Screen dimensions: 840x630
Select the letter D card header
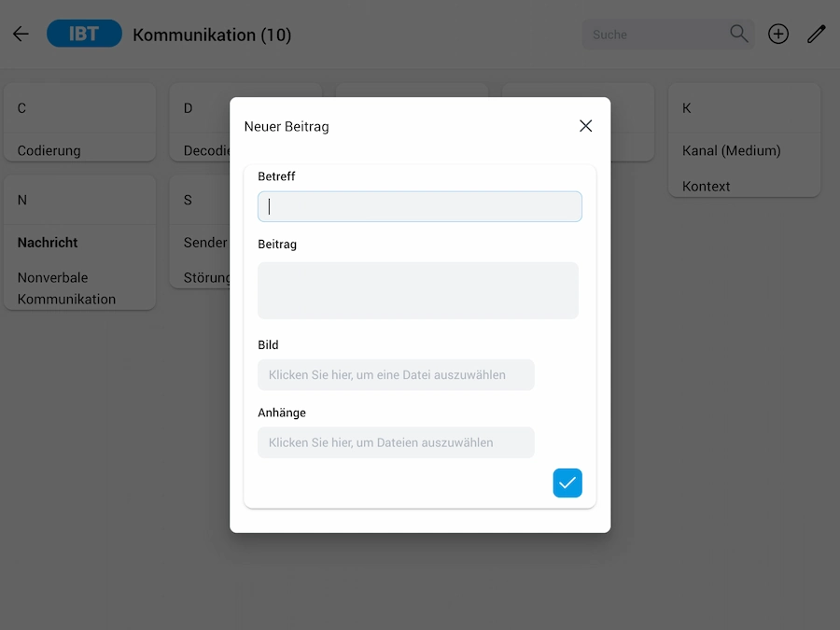click(200, 108)
